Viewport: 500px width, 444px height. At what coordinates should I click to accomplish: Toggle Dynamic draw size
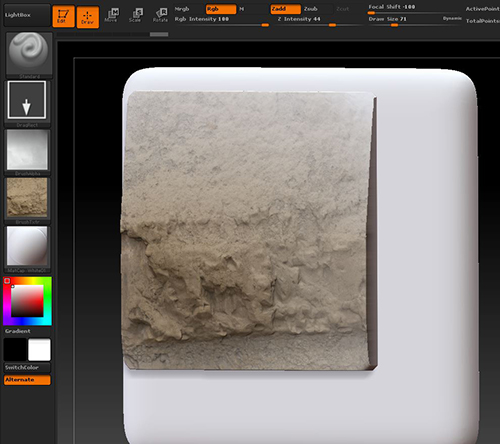pos(452,18)
